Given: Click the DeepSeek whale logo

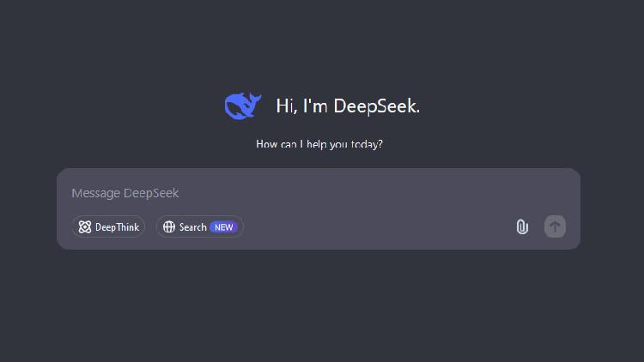Looking at the screenshot, I should [243, 106].
